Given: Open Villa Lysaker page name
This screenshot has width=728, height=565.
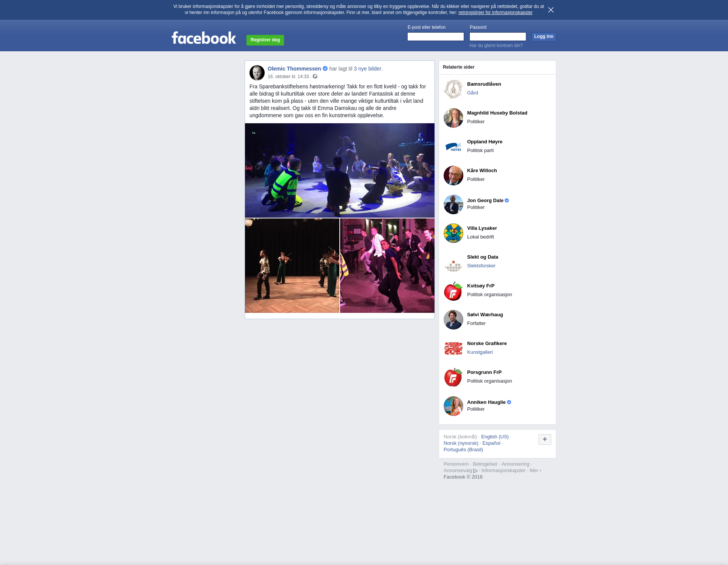Looking at the screenshot, I should pos(482,228).
